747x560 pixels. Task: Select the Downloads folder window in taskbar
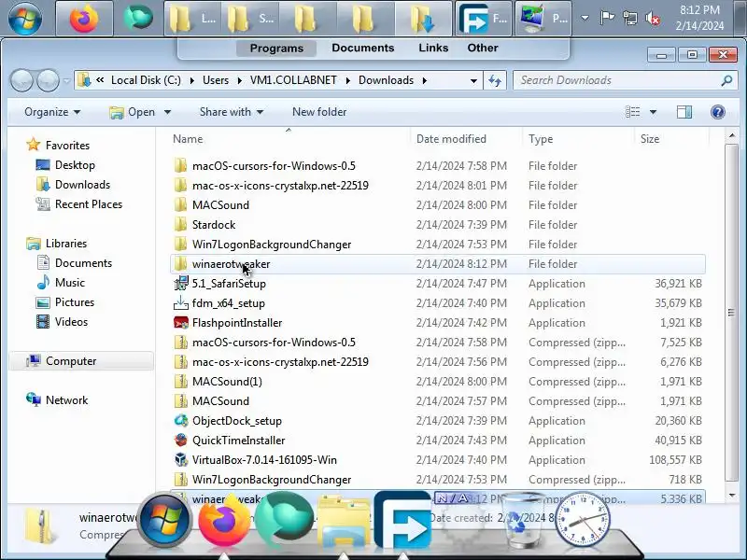coord(423,19)
